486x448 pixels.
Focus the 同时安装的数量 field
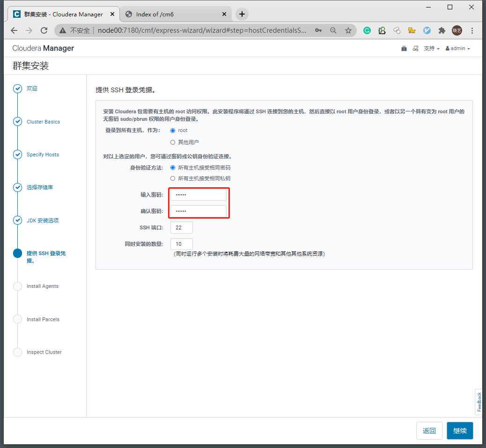(182, 244)
